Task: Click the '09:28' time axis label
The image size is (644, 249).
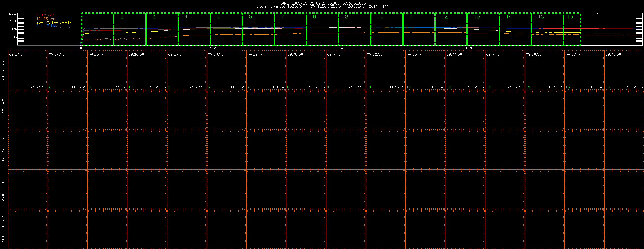Action: pyautogui.click(x=212, y=48)
